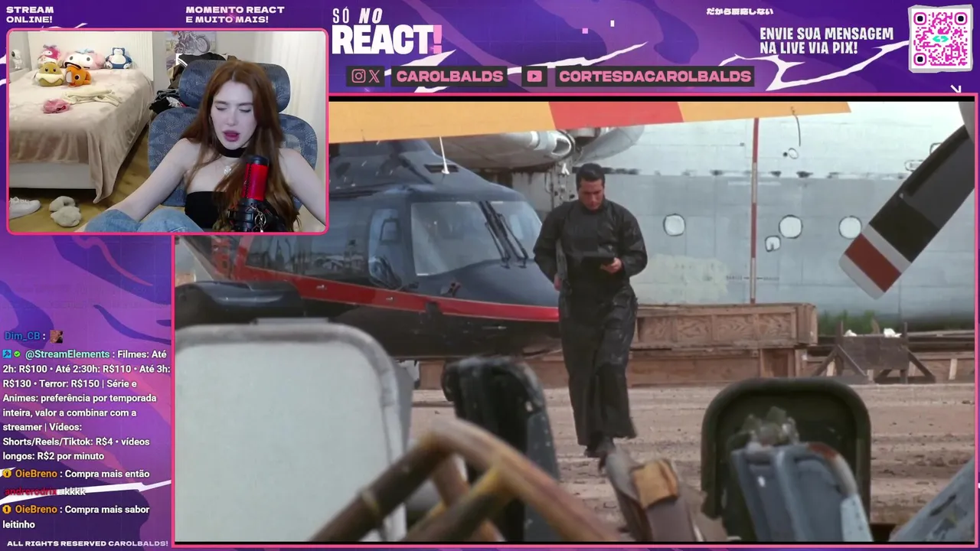The height and width of the screenshot is (551, 980).
Task: Click the "STREAM ONLINE!" text
Action: (29, 15)
